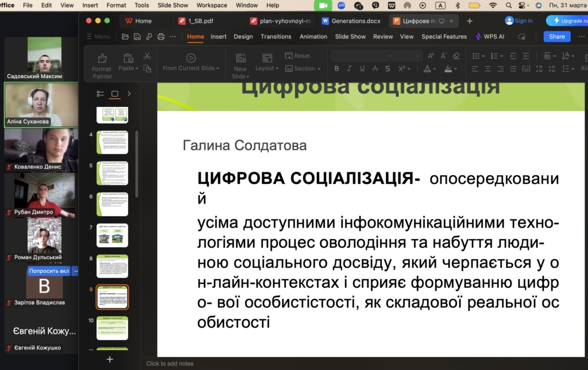Viewport: 588px width, 370px height.
Task: Open the Transitions ribbon tab
Action: (x=276, y=37)
